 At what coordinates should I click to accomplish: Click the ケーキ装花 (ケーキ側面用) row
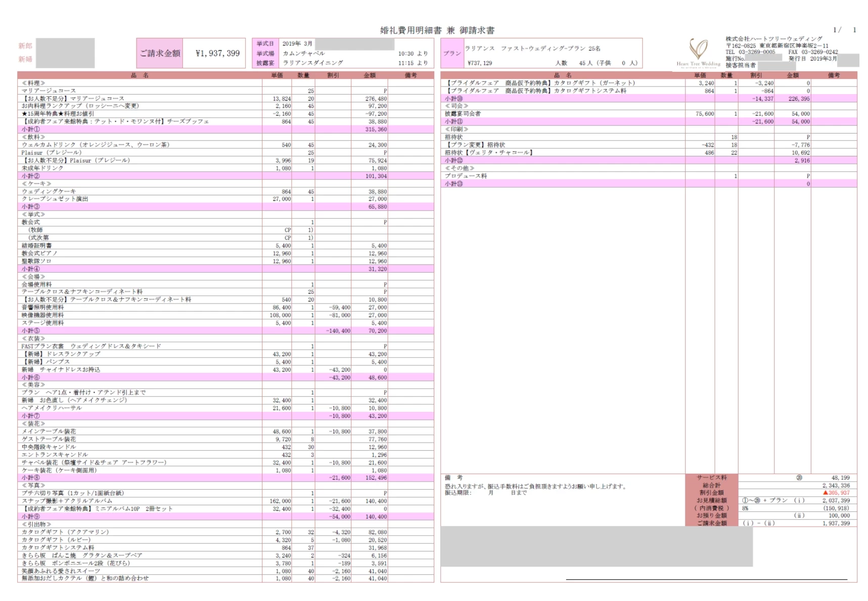225,470
